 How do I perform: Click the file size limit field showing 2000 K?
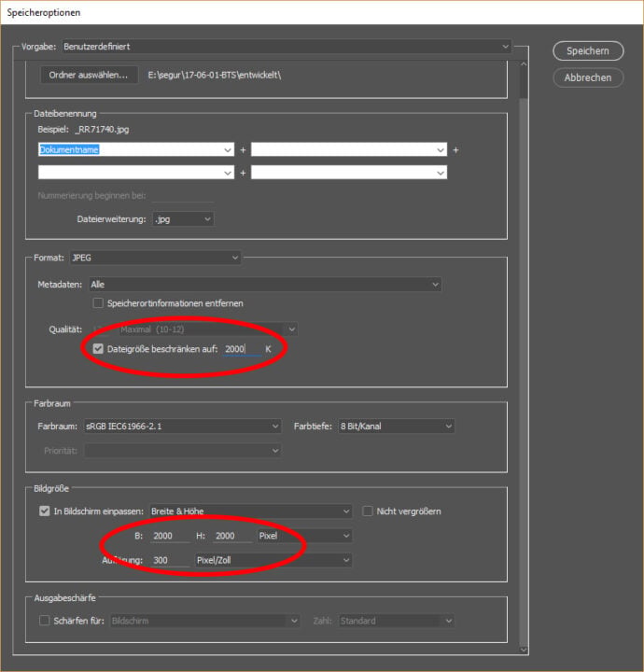[x=242, y=349]
